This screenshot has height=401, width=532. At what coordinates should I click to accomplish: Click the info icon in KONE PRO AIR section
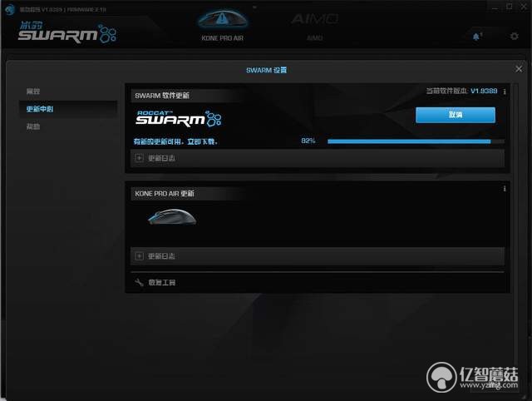point(505,189)
